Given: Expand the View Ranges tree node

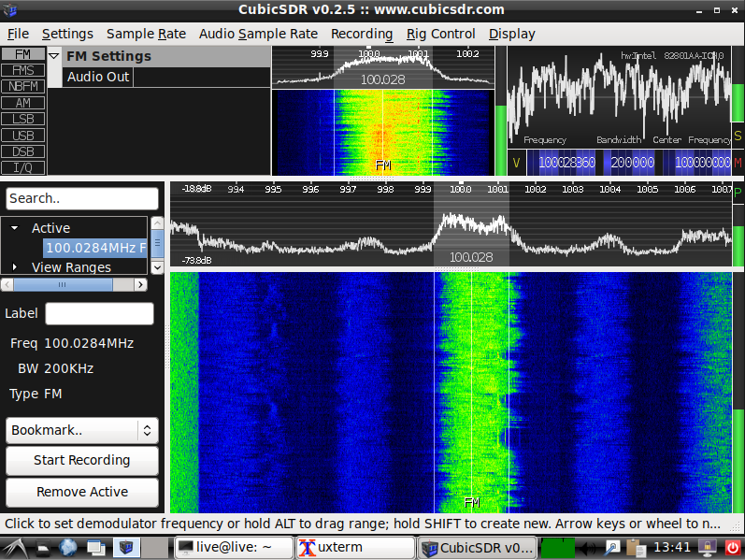Looking at the screenshot, I should (15, 267).
